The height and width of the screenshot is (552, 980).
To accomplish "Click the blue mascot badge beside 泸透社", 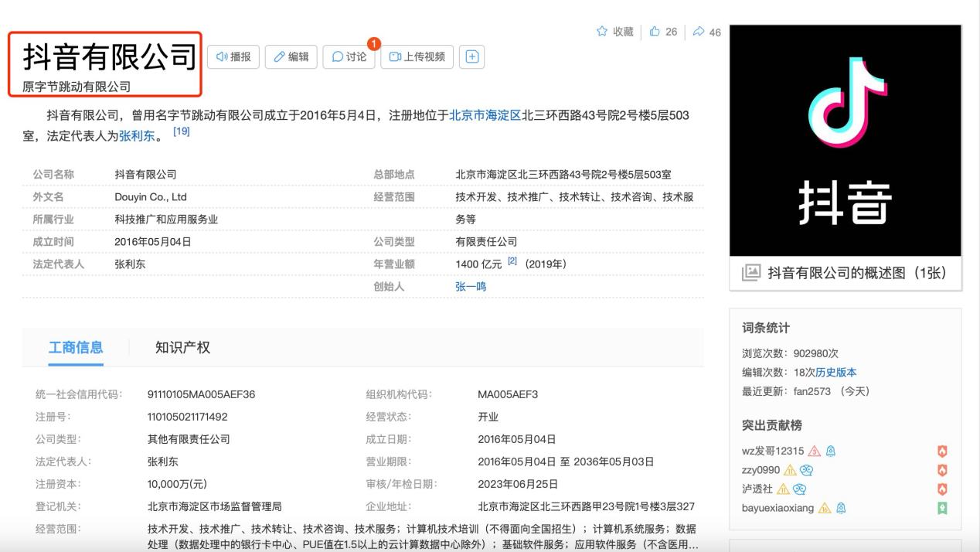I will point(800,489).
